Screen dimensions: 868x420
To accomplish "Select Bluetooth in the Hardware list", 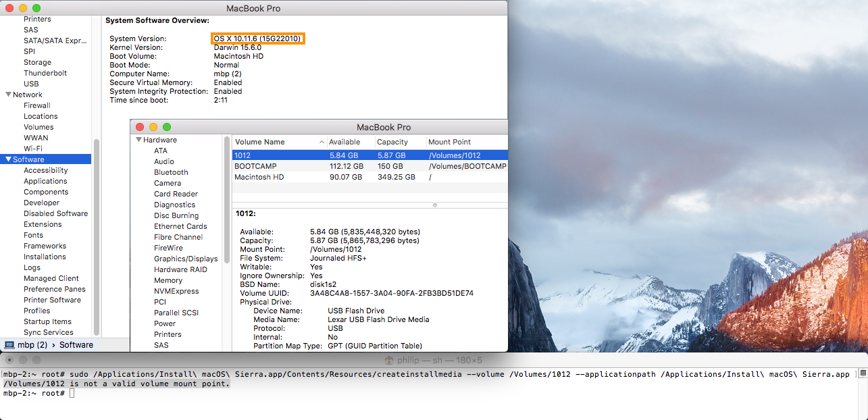I will pos(171,172).
